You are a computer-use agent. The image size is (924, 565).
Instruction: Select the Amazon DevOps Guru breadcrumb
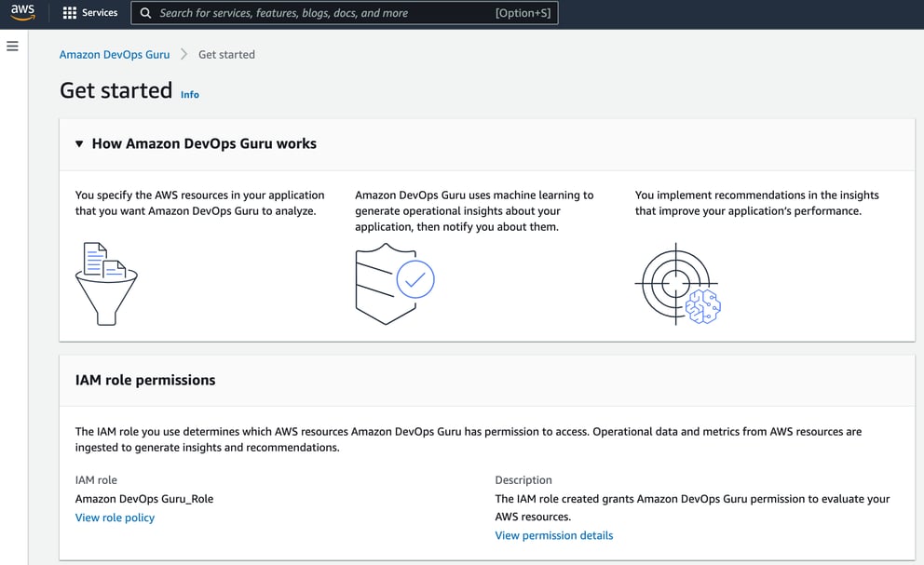115,54
